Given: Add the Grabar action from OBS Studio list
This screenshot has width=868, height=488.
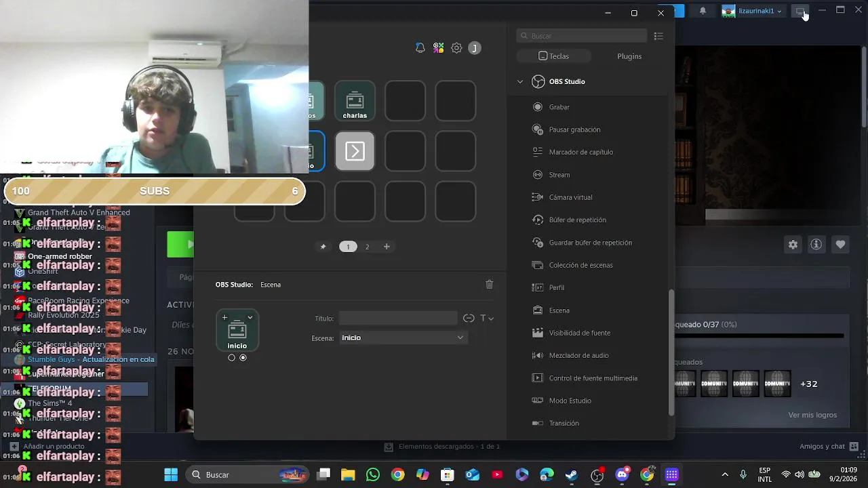Looking at the screenshot, I should point(559,107).
